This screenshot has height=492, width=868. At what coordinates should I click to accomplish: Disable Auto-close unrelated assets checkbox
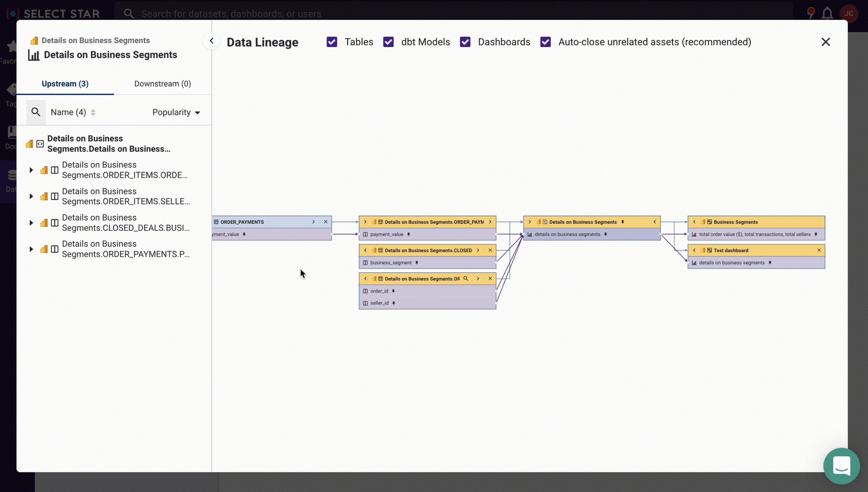545,42
